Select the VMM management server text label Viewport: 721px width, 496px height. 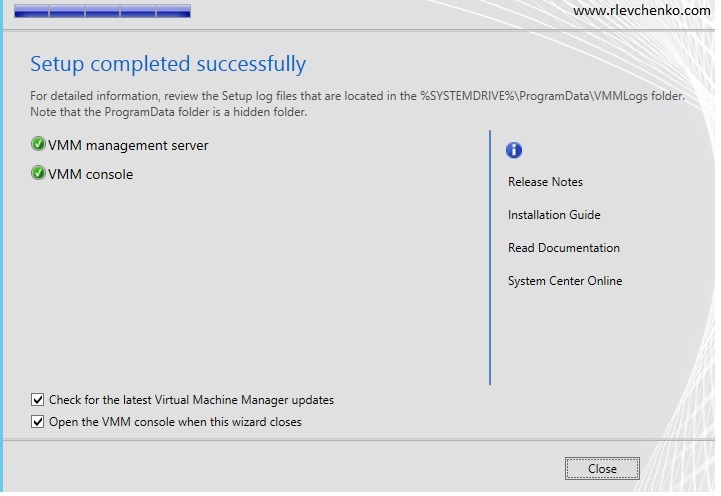(128, 145)
